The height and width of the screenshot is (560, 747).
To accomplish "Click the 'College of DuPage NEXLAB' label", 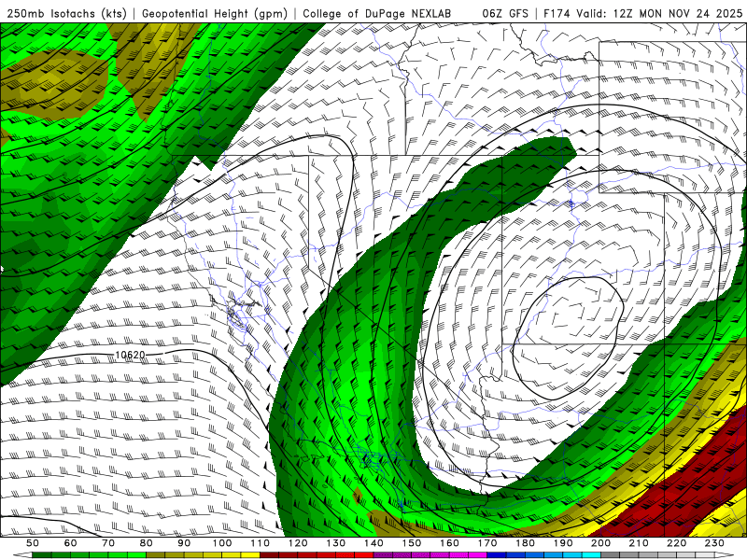I will (x=377, y=14).
